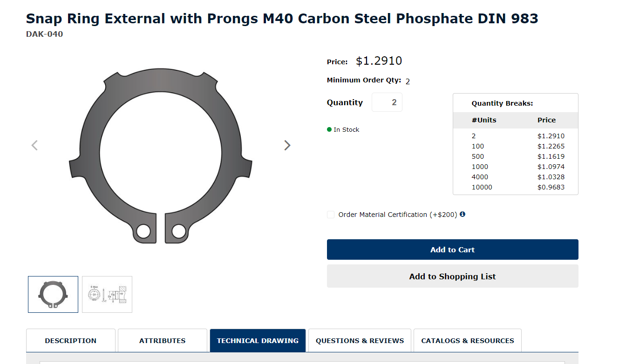The width and height of the screenshot is (626, 364).
Task: Select the snap ring photo thumbnail
Action: pyautogui.click(x=53, y=294)
